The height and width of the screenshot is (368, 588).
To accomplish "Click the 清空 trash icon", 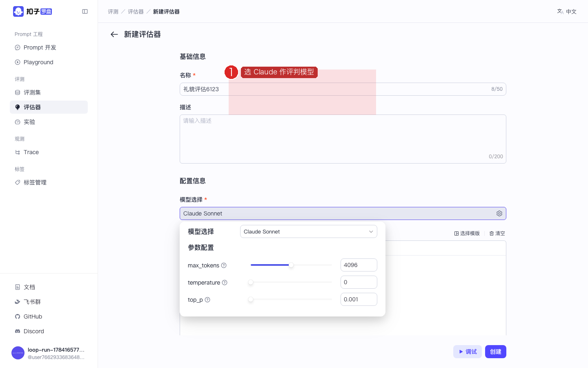I will click(x=492, y=233).
